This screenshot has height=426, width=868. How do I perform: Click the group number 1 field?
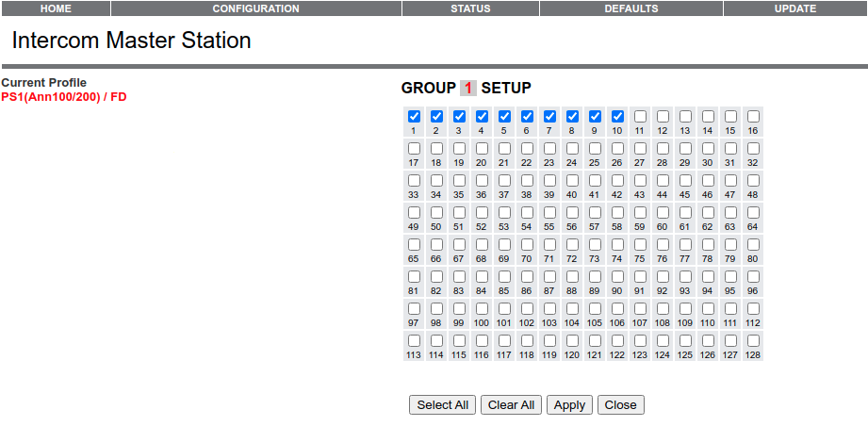pos(468,89)
